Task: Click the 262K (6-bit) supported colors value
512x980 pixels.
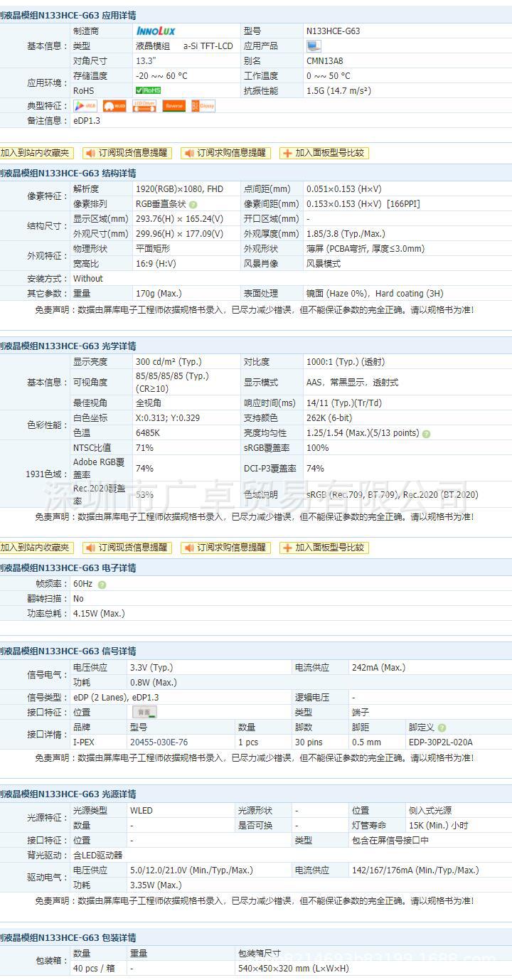Action: coord(329,418)
